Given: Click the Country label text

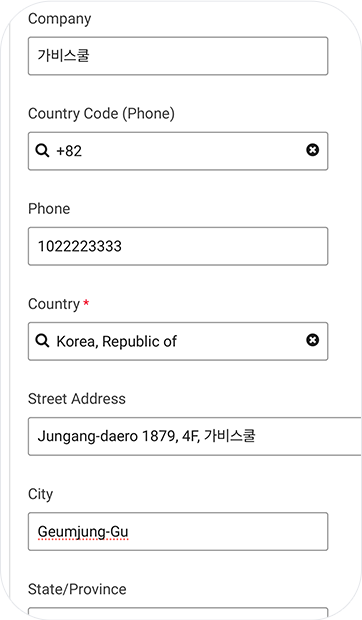Looking at the screenshot, I should (54, 304).
